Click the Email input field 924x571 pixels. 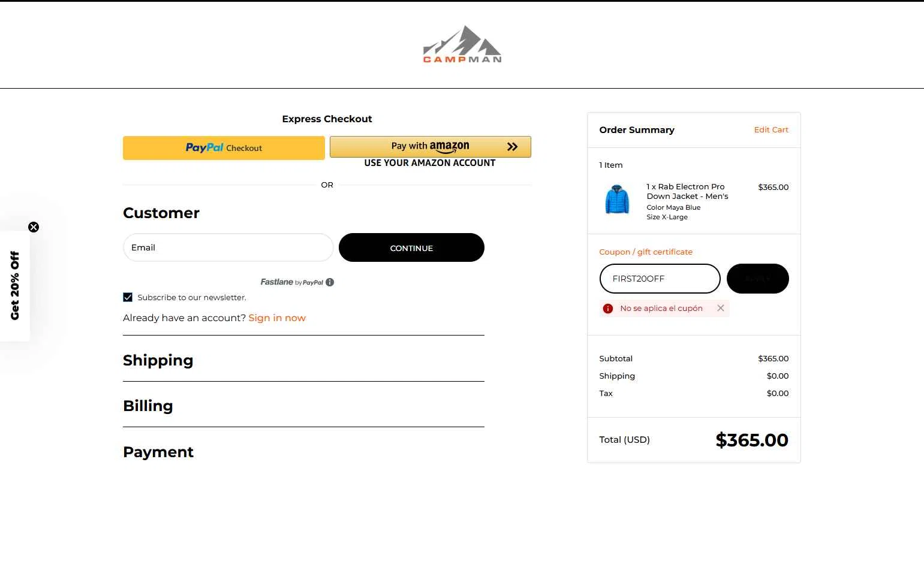click(x=228, y=247)
